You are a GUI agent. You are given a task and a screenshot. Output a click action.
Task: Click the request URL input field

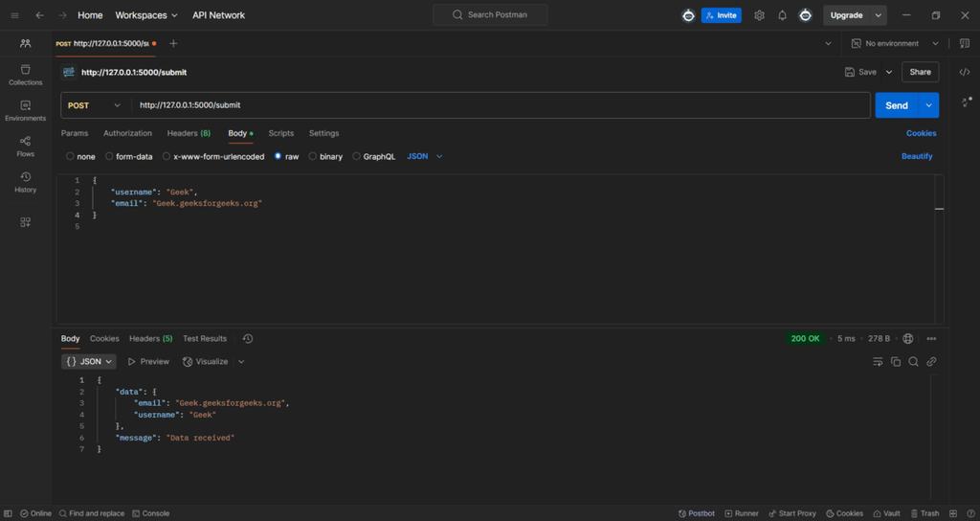click(498, 105)
